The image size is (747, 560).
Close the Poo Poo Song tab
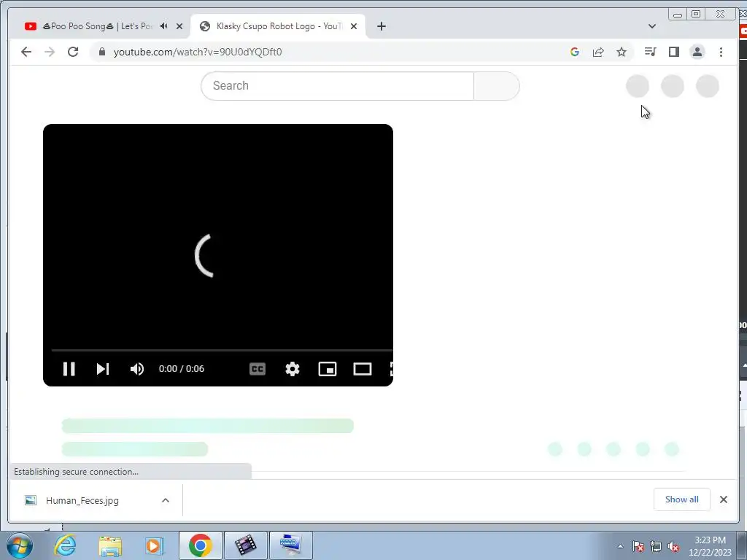179,26
